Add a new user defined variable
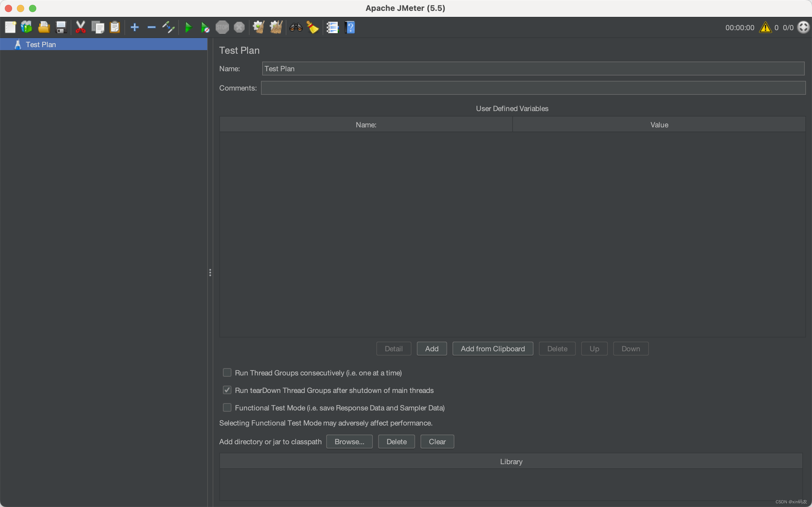The height and width of the screenshot is (507, 812). (431, 349)
